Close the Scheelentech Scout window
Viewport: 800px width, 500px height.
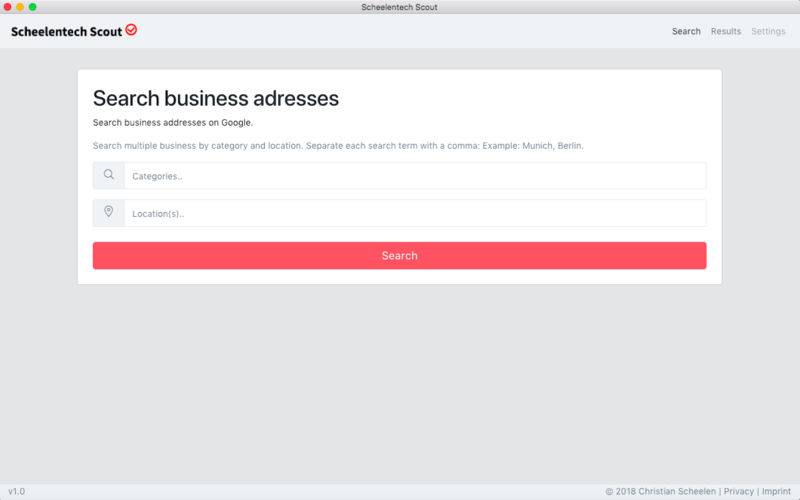coord(8,7)
